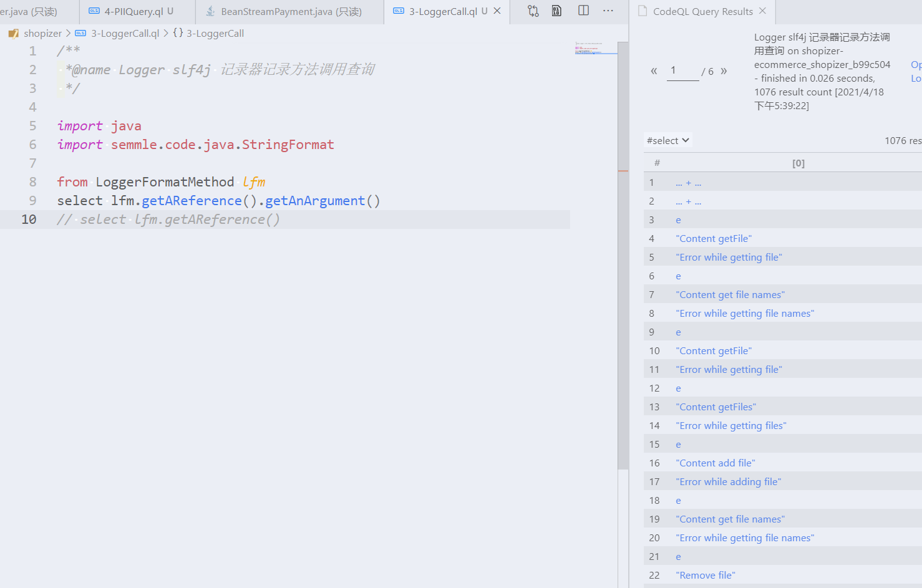Open "Content add file" result row 16
The height and width of the screenshot is (588, 922).
pos(715,463)
